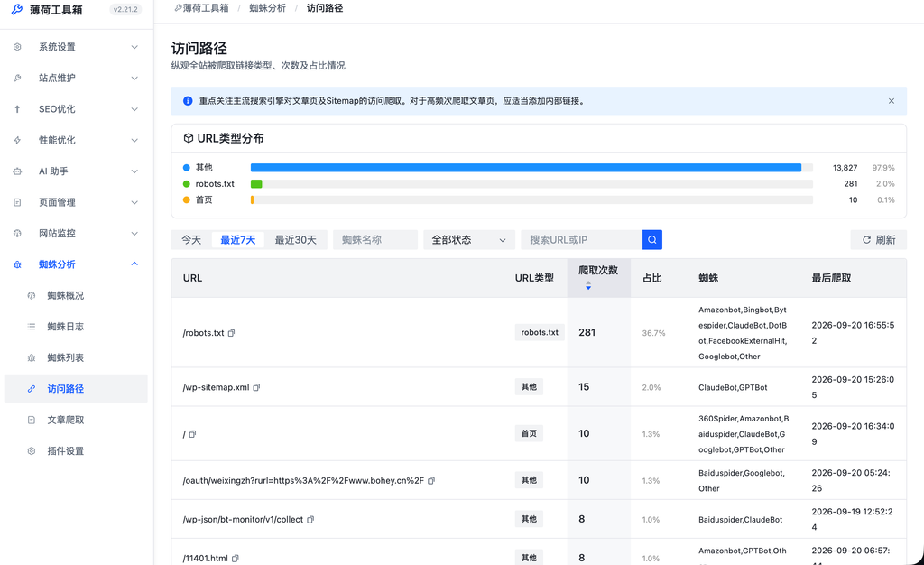Viewport: 924px width, 565px height.
Task: Copy the /robots.txt URL with copy icon
Action: point(232,333)
